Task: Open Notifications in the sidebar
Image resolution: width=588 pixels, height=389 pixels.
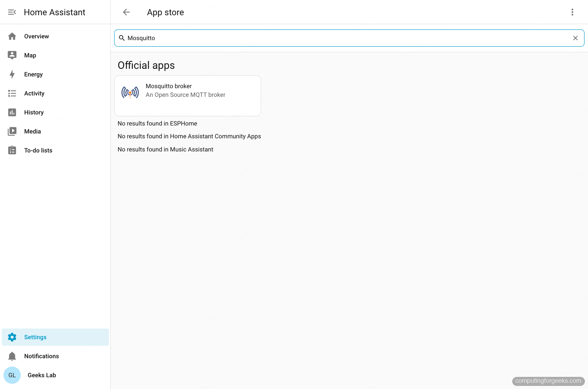Action: coord(55,356)
